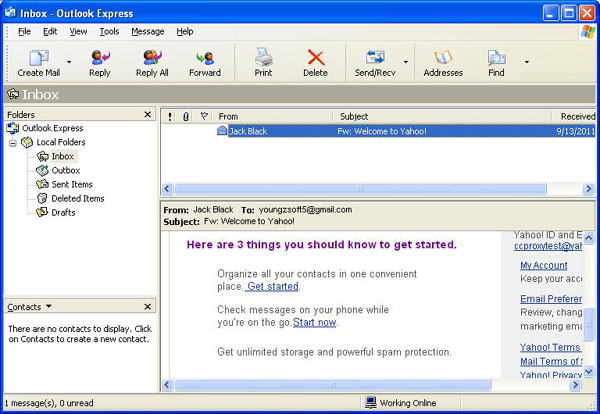600x414 pixels.
Task: Open the Addresses book
Action: pos(443,63)
